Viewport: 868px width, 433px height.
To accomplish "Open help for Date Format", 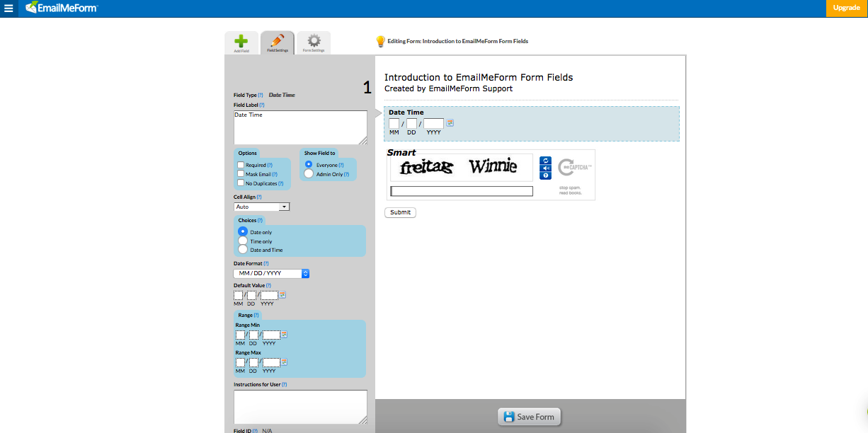I will [x=265, y=263].
